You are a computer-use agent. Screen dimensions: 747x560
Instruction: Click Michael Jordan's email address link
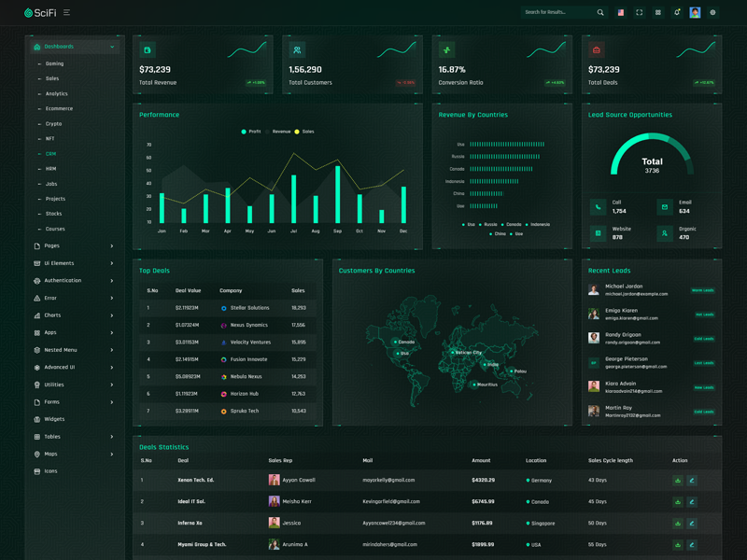coord(636,294)
